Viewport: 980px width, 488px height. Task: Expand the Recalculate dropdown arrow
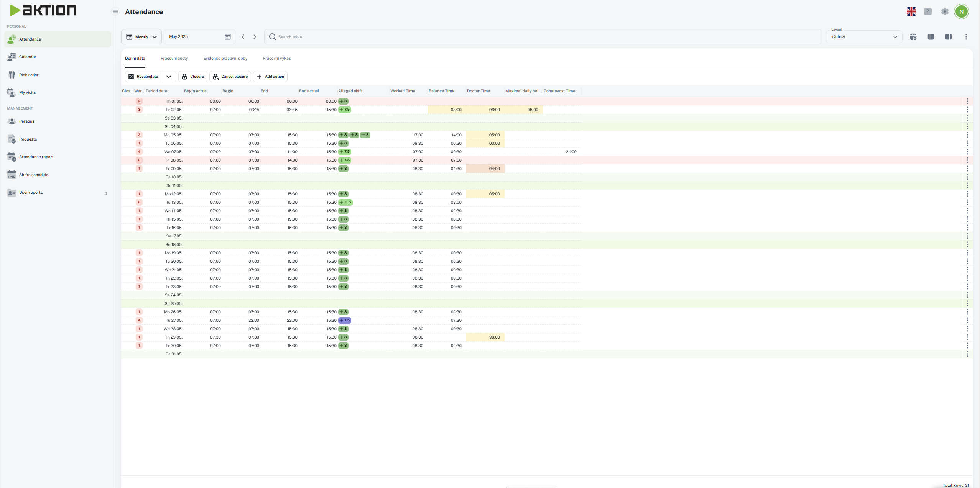169,77
